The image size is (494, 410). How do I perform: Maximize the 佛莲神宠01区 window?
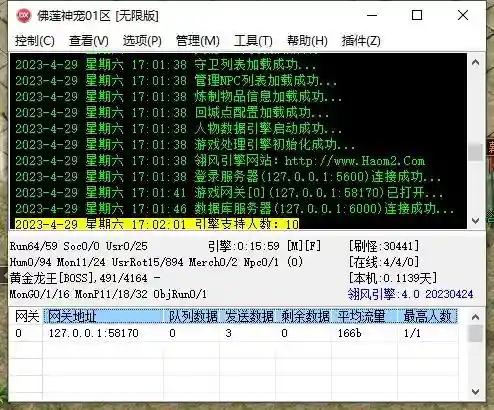tap(417, 15)
